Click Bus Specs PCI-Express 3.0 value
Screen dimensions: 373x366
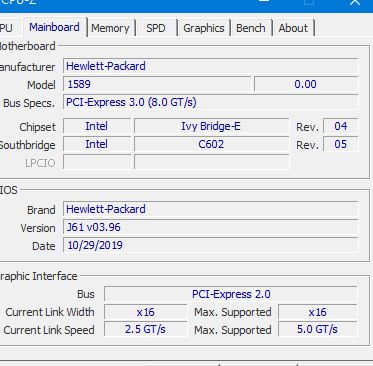click(x=211, y=102)
